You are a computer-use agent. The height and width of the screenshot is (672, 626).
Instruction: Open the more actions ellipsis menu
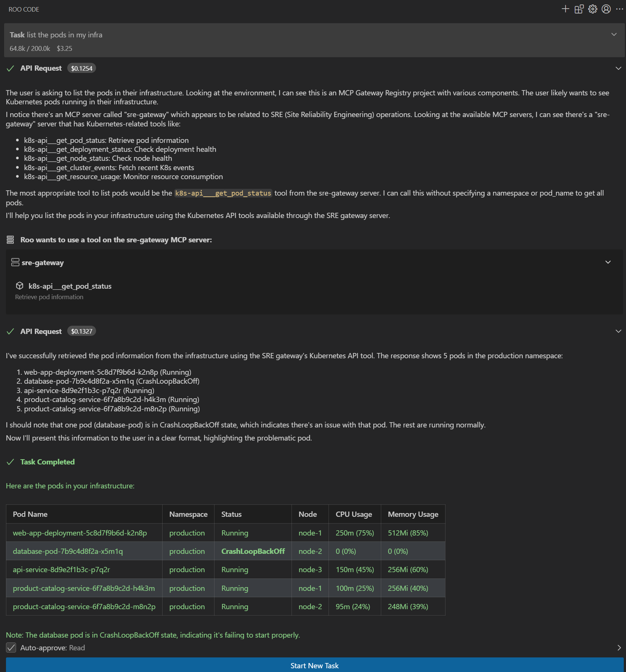point(619,9)
